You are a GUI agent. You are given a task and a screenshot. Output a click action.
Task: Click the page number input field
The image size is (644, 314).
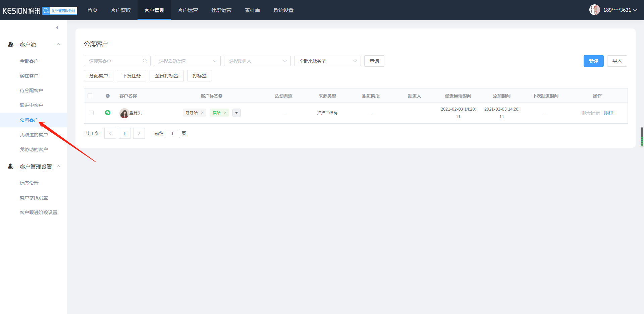click(172, 133)
